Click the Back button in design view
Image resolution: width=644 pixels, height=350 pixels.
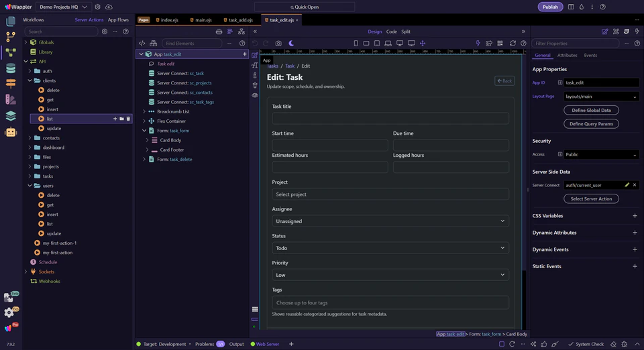tap(504, 81)
